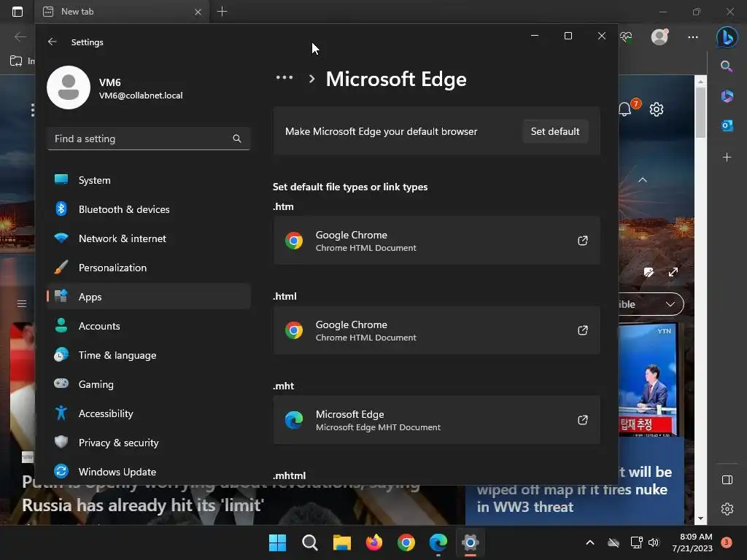Open Edge sidebar settings gear
747x560 pixels.
click(x=727, y=508)
